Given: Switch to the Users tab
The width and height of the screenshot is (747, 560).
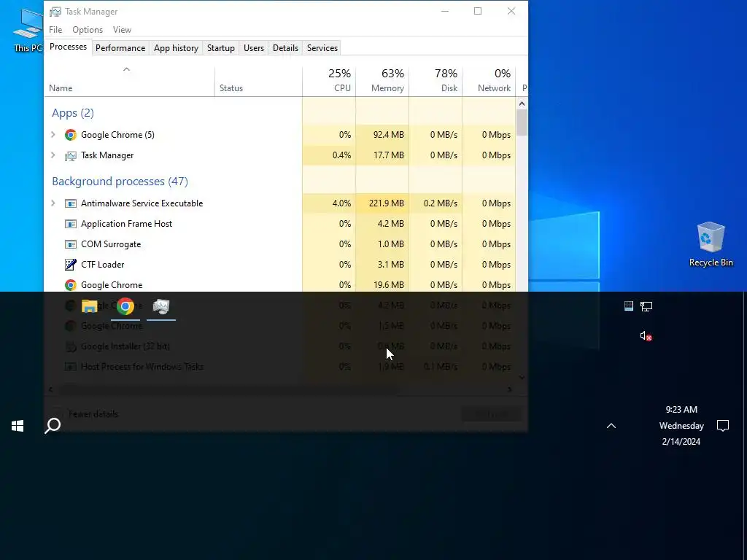Looking at the screenshot, I should tap(253, 48).
